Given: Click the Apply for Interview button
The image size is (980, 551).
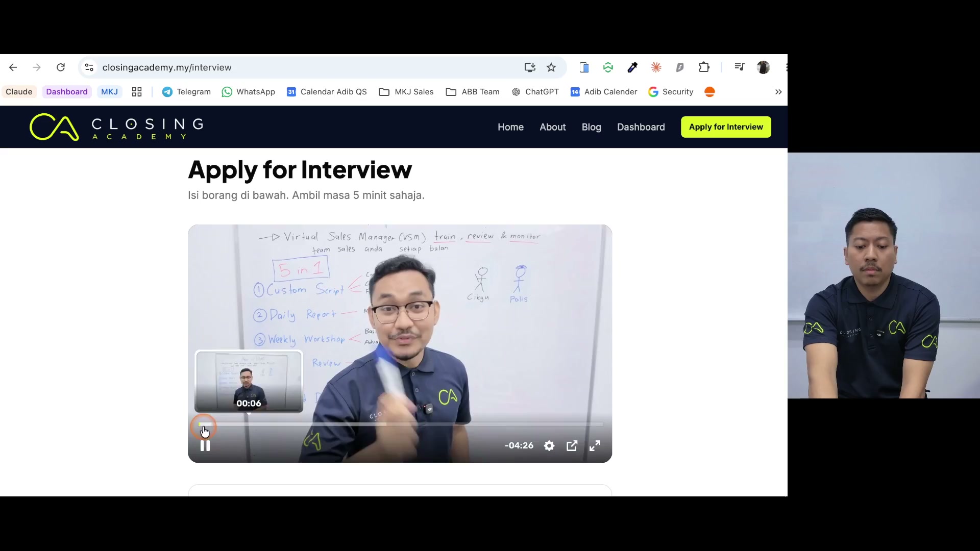Looking at the screenshot, I should [726, 127].
